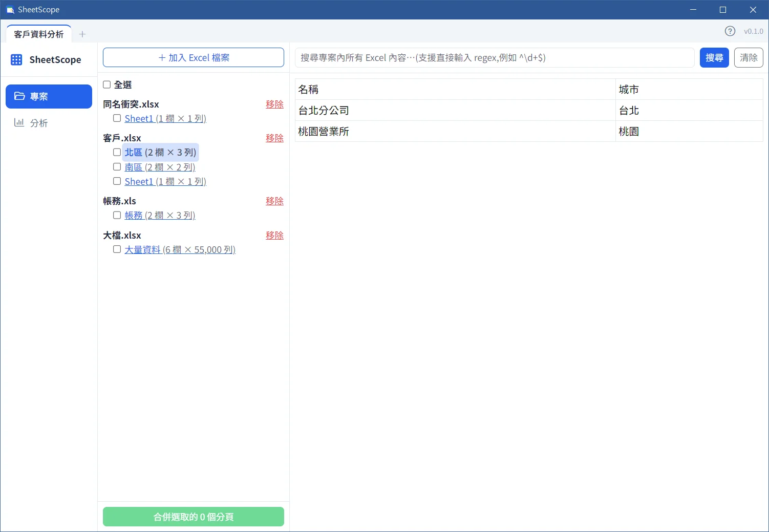Click the 帳務.xls file name

pos(119,201)
